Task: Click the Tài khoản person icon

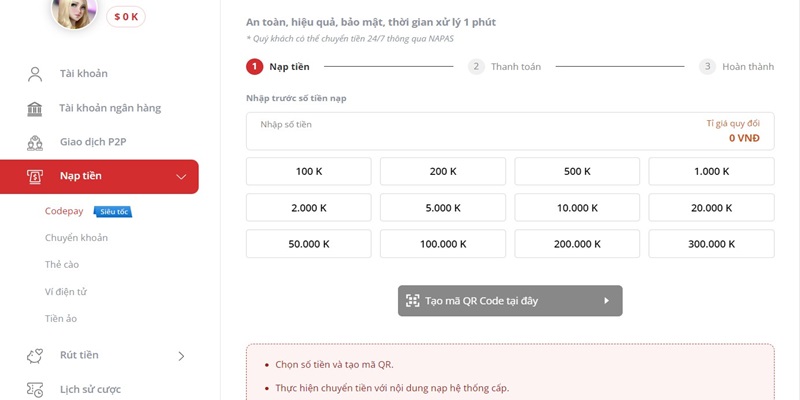Action: tap(35, 74)
